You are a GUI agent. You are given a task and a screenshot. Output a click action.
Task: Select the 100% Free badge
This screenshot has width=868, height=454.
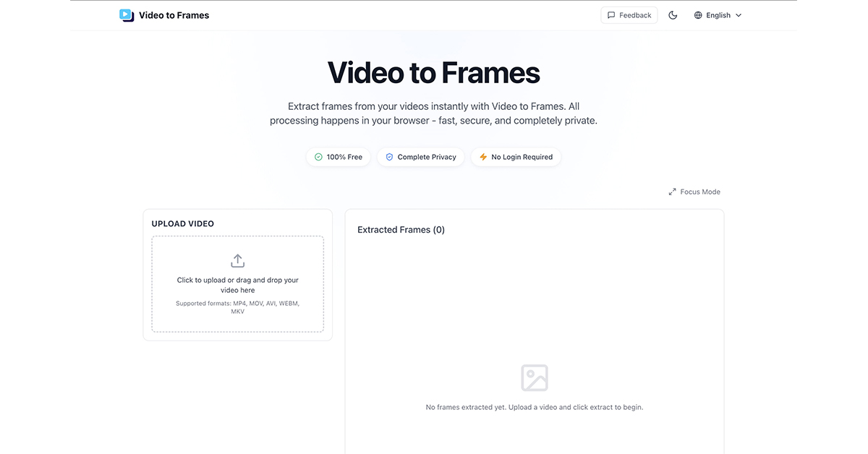click(338, 156)
